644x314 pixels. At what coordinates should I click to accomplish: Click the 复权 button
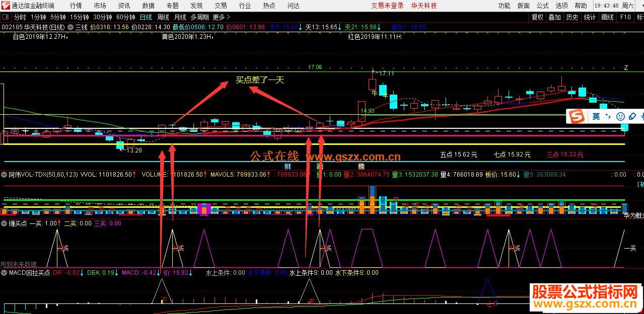click(537, 17)
